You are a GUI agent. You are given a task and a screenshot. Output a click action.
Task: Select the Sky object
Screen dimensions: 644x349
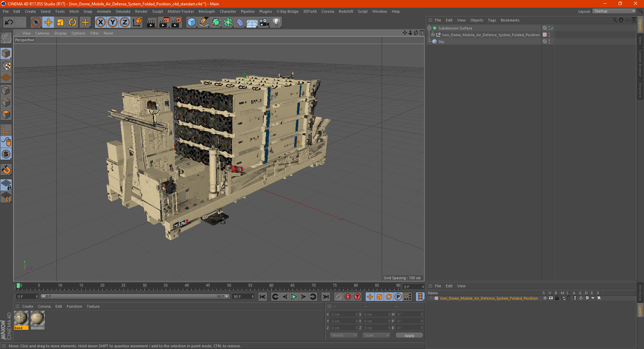pyautogui.click(x=441, y=42)
